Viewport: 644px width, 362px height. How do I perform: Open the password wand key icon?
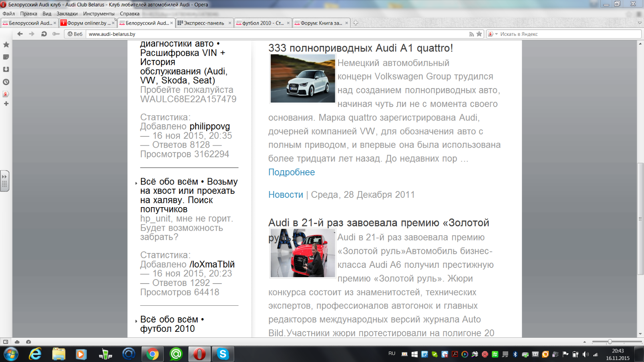(56, 34)
